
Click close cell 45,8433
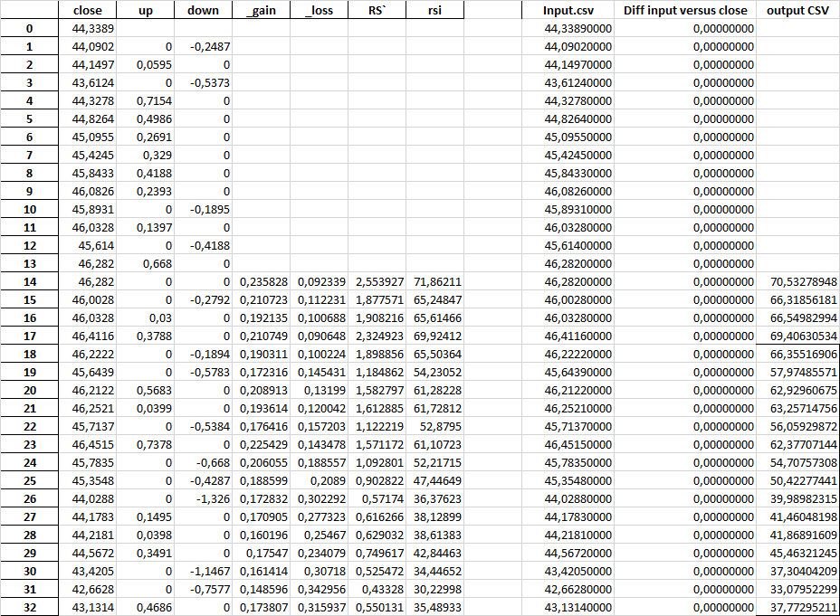[x=87, y=174]
